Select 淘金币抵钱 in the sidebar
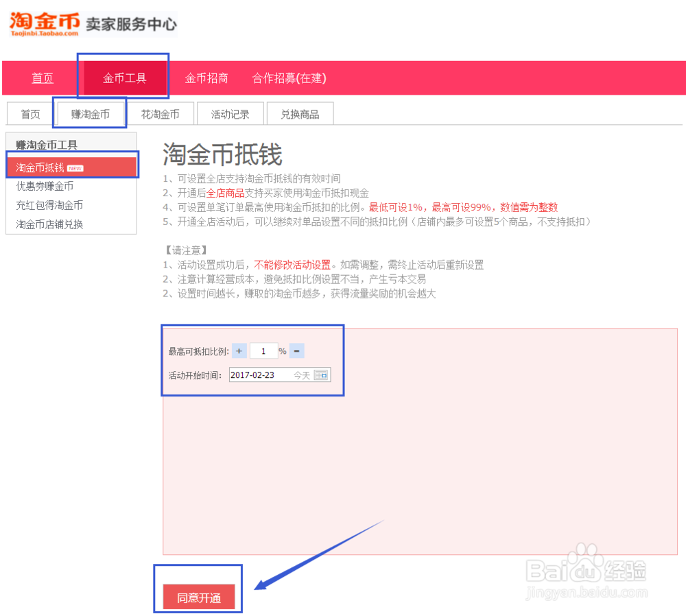This screenshot has height=616, width=686. point(72,167)
